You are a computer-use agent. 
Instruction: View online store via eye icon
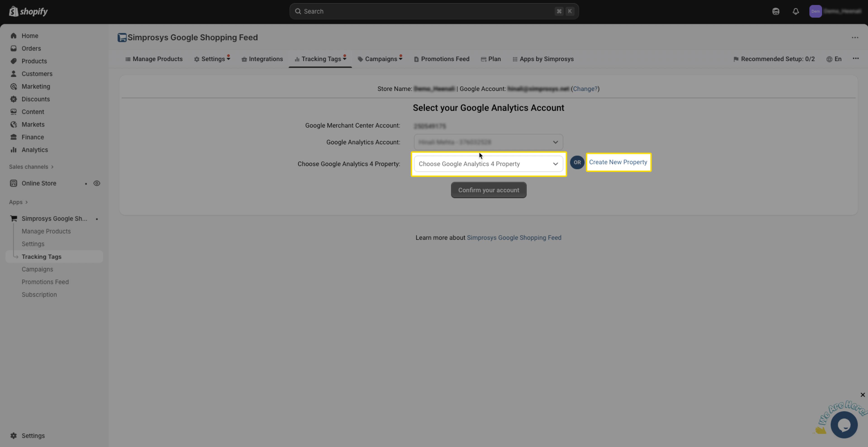pyautogui.click(x=97, y=184)
